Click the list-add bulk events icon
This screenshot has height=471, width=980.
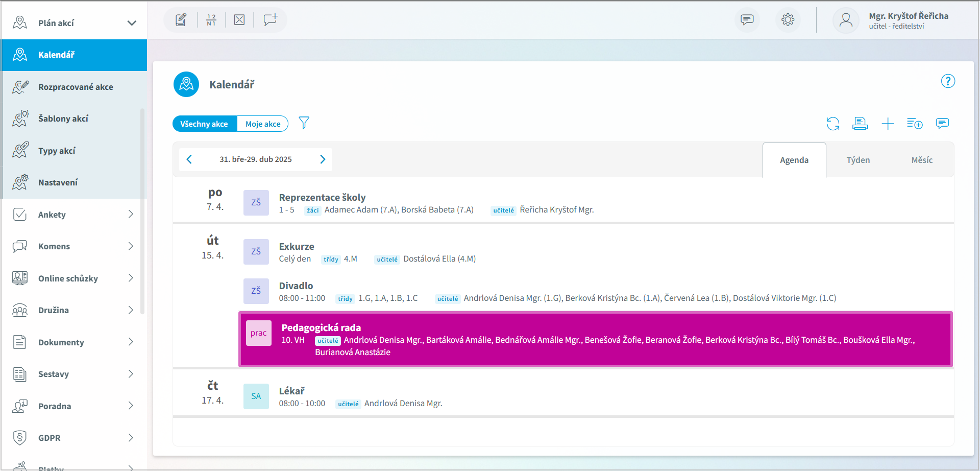pos(915,124)
